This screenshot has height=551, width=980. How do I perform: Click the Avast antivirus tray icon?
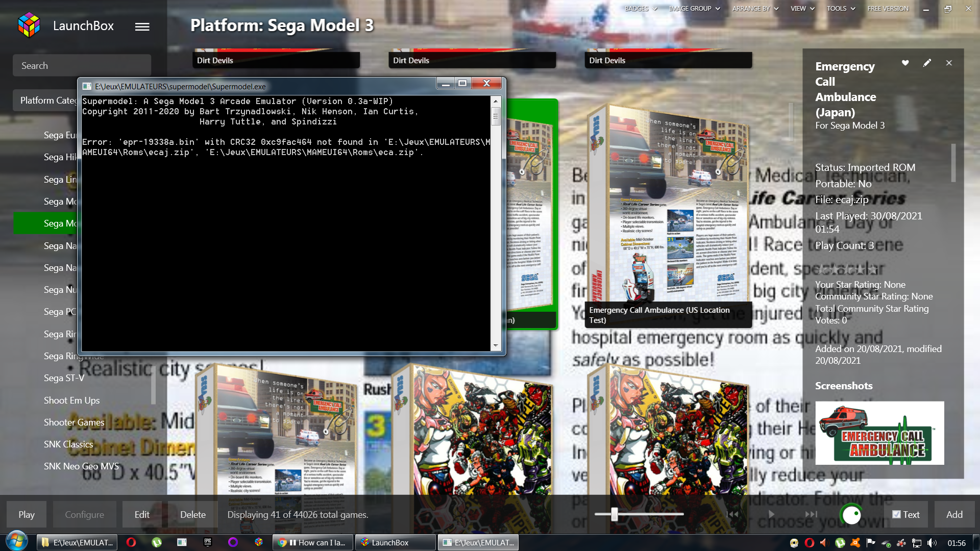pyautogui.click(x=855, y=543)
